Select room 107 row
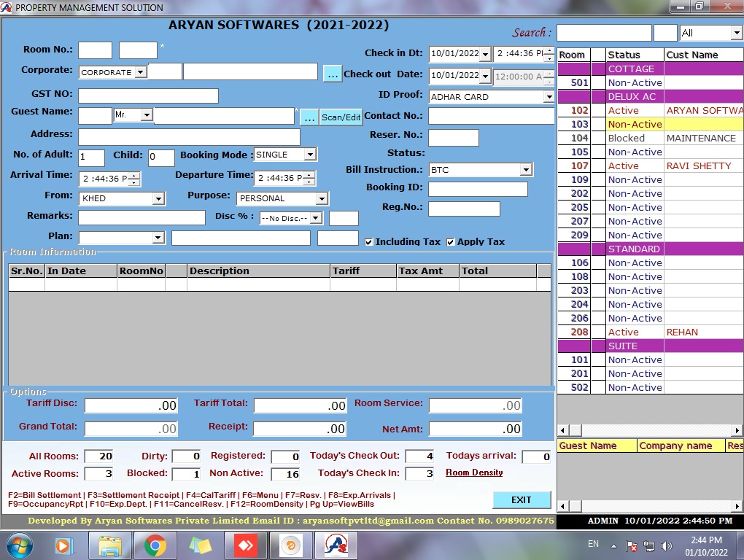744x560 pixels. click(651, 166)
